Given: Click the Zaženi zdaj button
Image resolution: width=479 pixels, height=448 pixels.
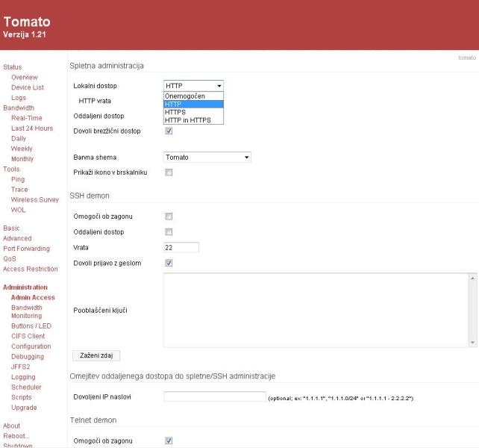Looking at the screenshot, I should [95, 355].
